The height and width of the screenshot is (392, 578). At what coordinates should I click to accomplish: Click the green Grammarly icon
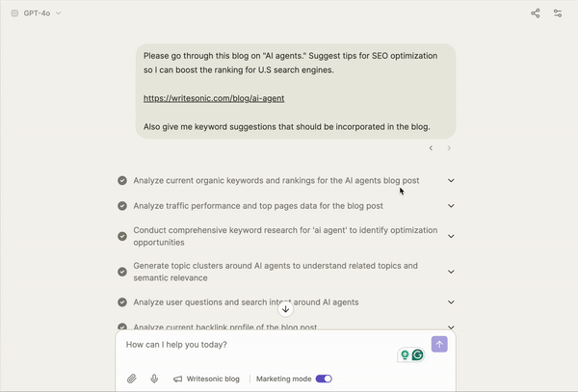click(418, 354)
